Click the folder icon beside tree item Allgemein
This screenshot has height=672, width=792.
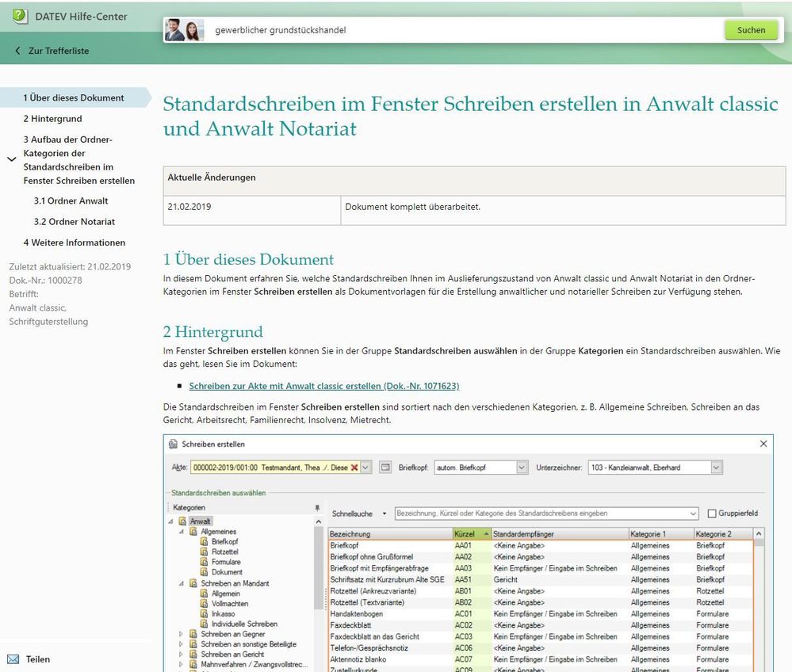pyautogui.click(x=204, y=594)
